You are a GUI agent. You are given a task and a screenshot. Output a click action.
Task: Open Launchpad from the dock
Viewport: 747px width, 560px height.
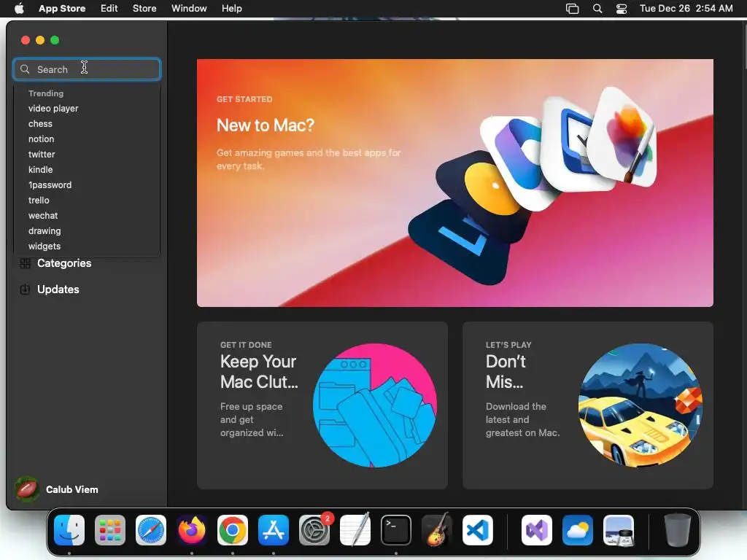tap(110, 530)
